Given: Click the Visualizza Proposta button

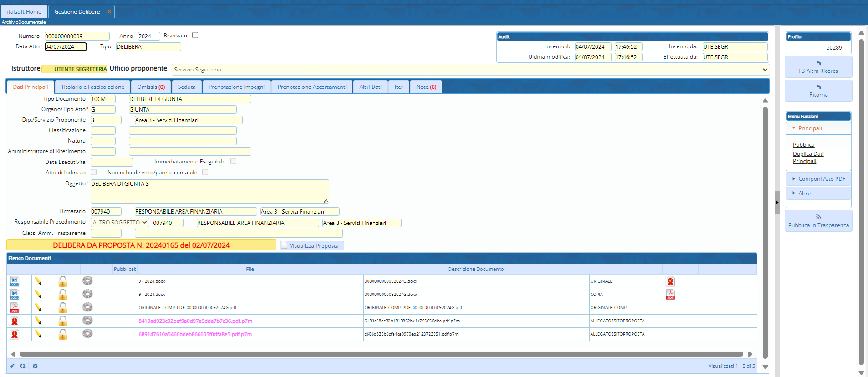Looking at the screenshot, I should [x=312, y=246].
